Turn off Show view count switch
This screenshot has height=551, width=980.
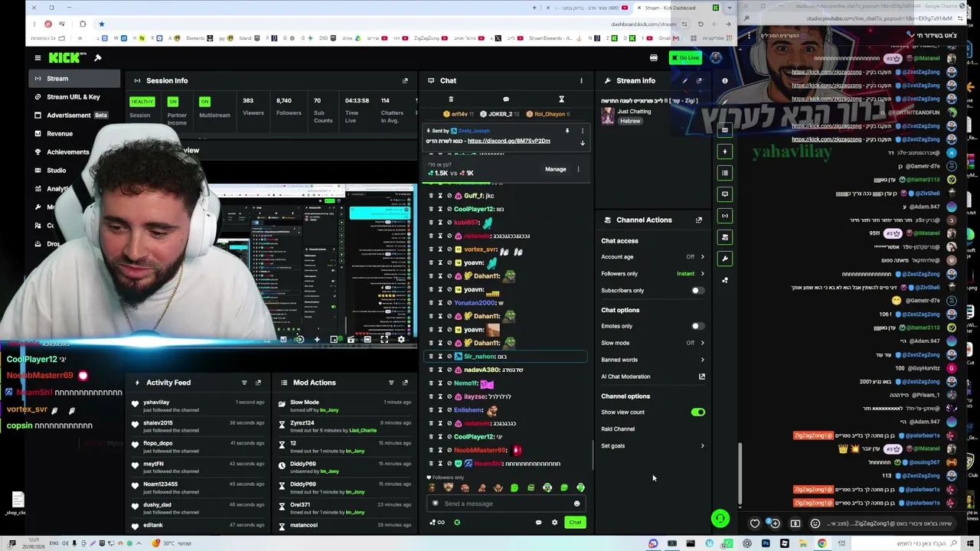pyautogui.click(x=697, y=412)
